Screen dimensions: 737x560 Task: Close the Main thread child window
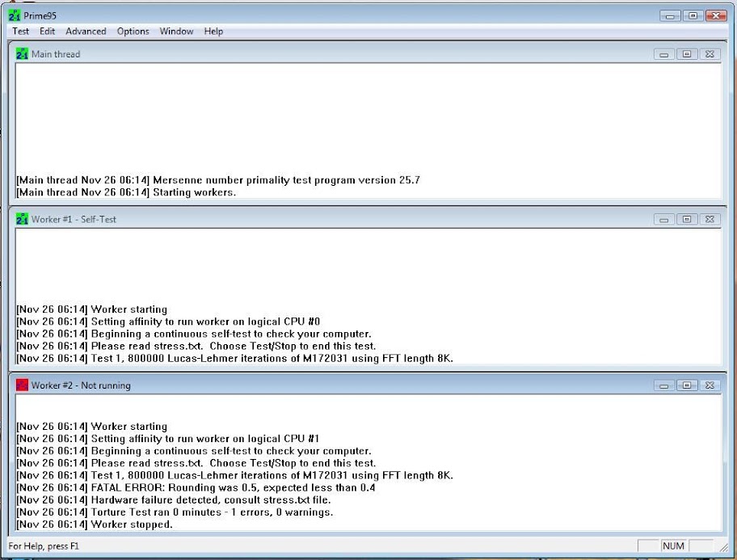tap(710, 54)
